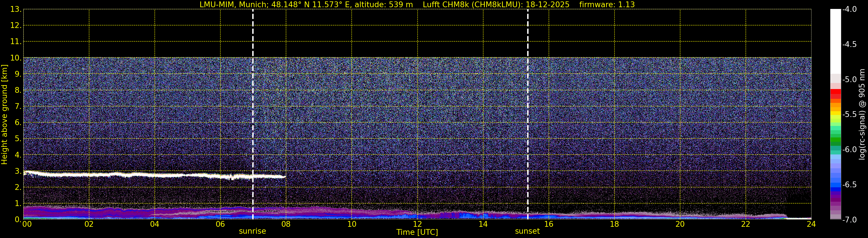Viewport: 868px width, 238px height.
Task: Click the "13." height axis tick label
Action: click(16, 10)
